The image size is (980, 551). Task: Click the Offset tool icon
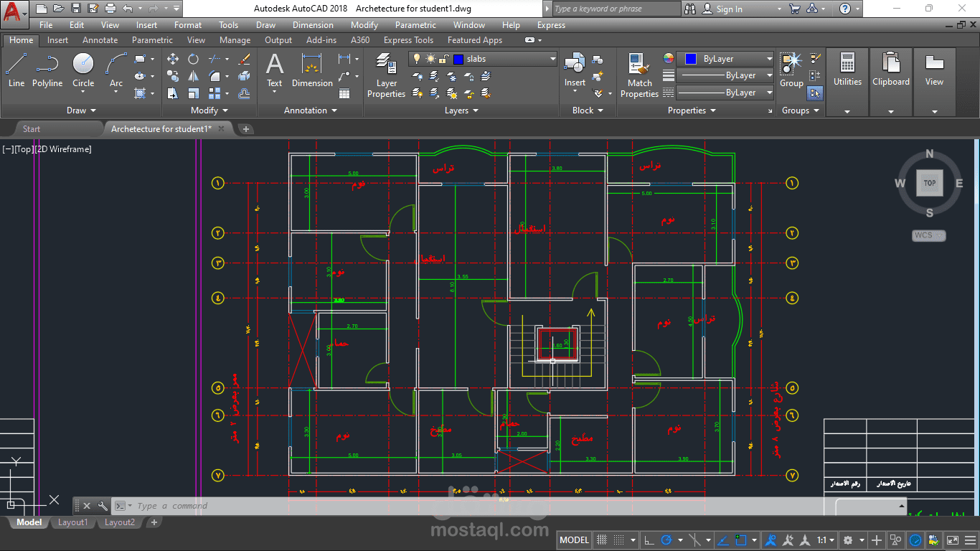[244, 93]
